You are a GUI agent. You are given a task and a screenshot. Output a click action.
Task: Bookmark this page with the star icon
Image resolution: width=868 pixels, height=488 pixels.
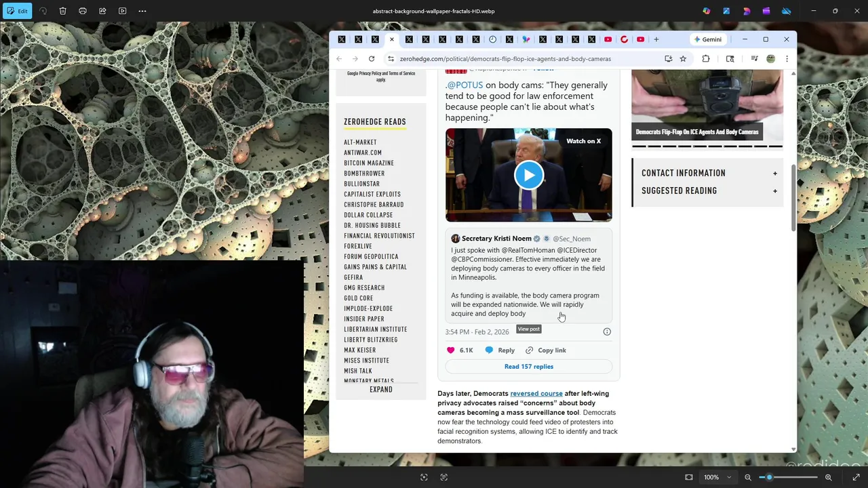coord(683,59)
